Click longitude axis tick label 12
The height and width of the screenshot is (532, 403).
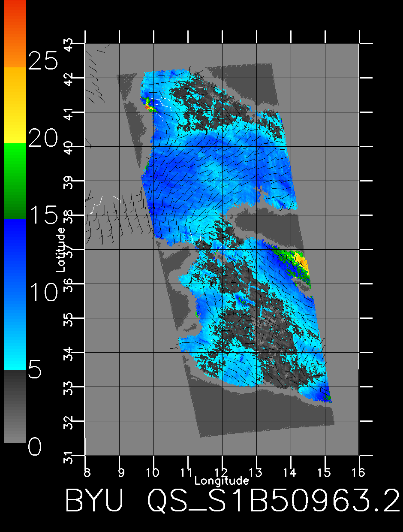tap(222, 472)
